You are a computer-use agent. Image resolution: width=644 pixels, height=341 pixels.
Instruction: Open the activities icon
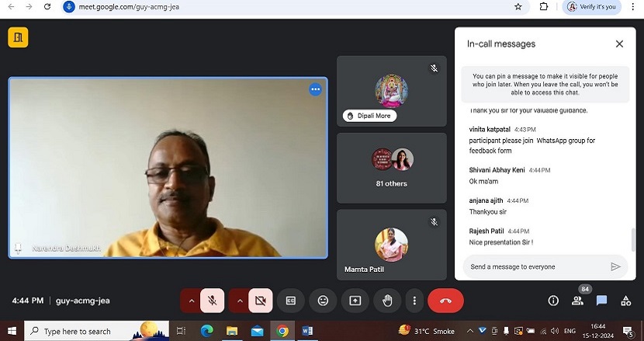(625, 301)
